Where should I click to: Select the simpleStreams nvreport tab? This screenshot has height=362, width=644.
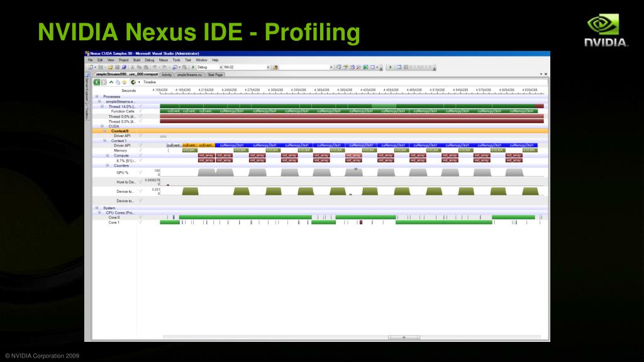click(127, 74)
